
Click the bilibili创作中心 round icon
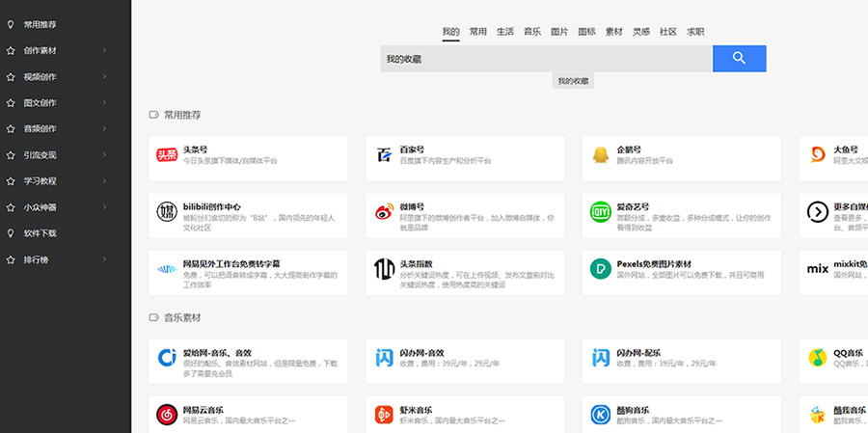(x=167, y=212)
